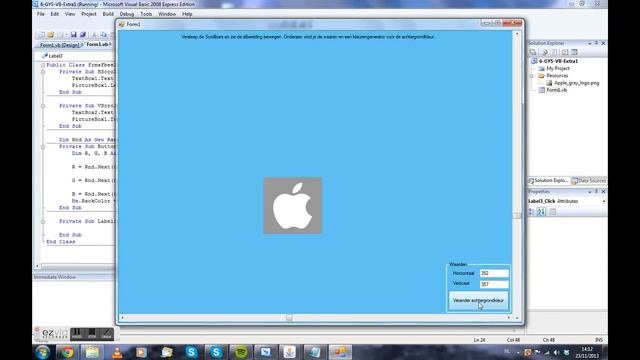Viewport: 640px width, 360px height.
Task: Collapse the Private Sub VScroll code region
Action: click(43, 106)
